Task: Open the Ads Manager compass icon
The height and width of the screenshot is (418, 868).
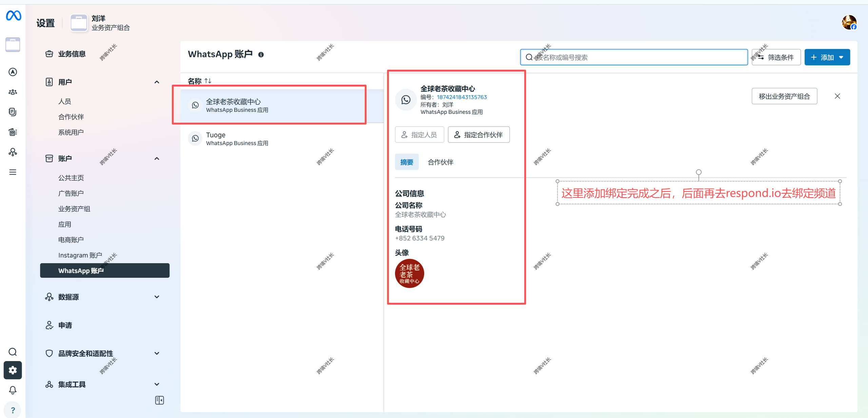Action: pos(13,72)
